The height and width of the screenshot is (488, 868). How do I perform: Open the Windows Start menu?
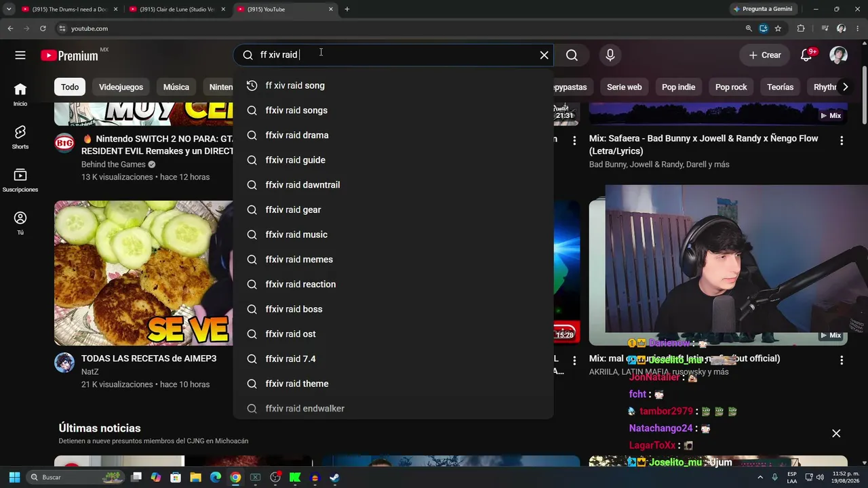14,477
